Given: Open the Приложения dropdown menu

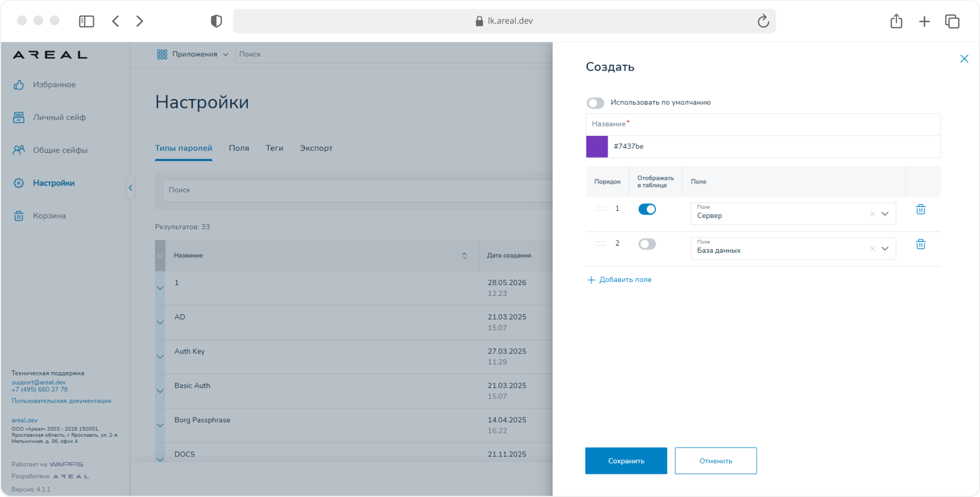Looking at the screenshot, I should click(x=193, y=54).
